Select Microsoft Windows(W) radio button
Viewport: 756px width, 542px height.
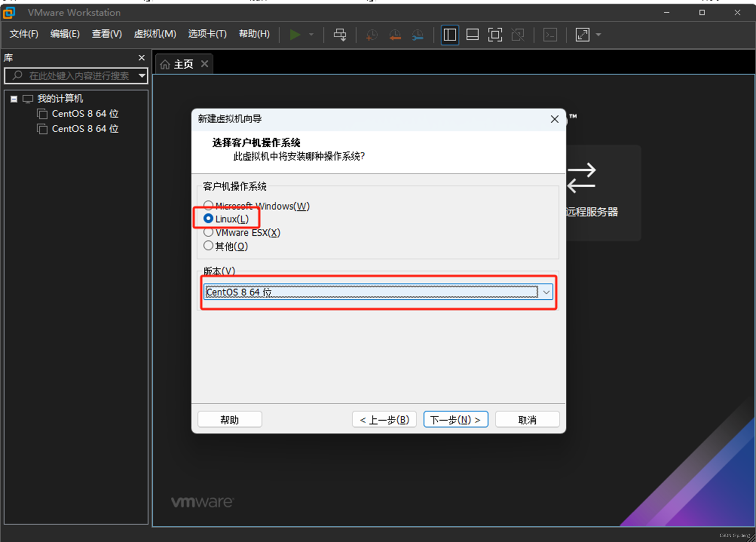208,205
